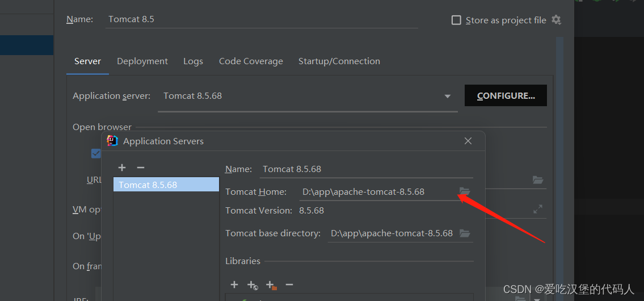This screenshot has height=301, width=644.
Task: Add a library with the plus icon
Action: [x=234, y=285]
